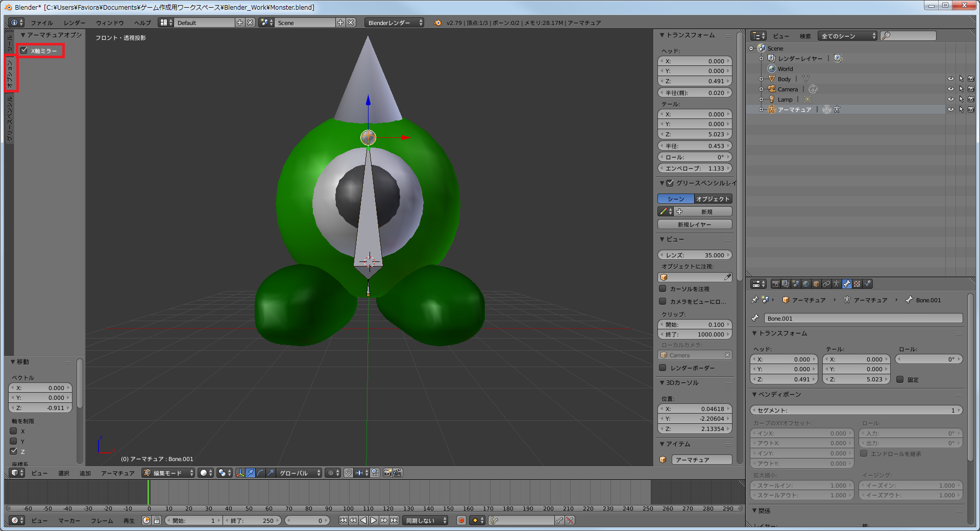Enable the X axis constraint checkbox
The height and width of the screenshot is (531, 980).
(14, 431)
